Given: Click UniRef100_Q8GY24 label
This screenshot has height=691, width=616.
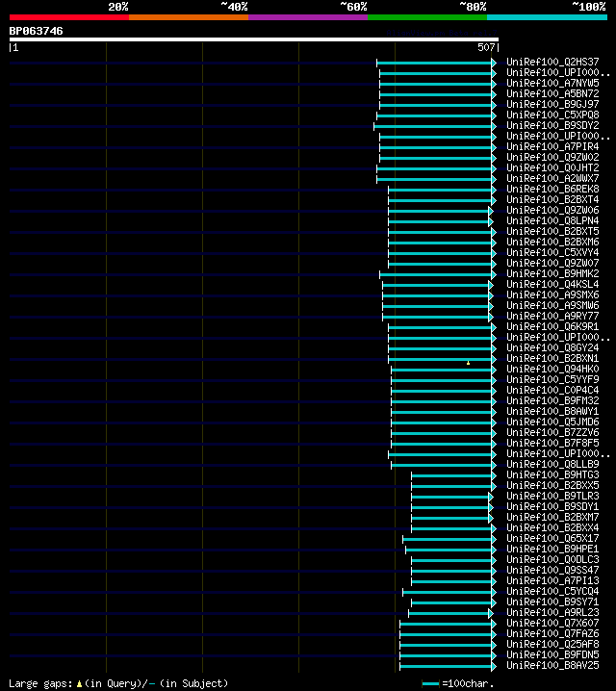Looking at the screenshot, I should pyautogui.click(x=552, y=347).
